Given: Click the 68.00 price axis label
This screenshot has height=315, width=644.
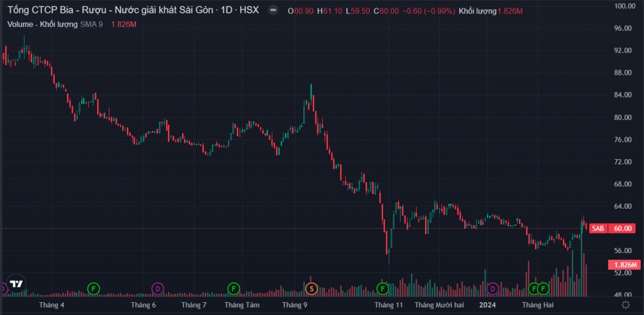Looking at the screenshot, I should point(622,184).
